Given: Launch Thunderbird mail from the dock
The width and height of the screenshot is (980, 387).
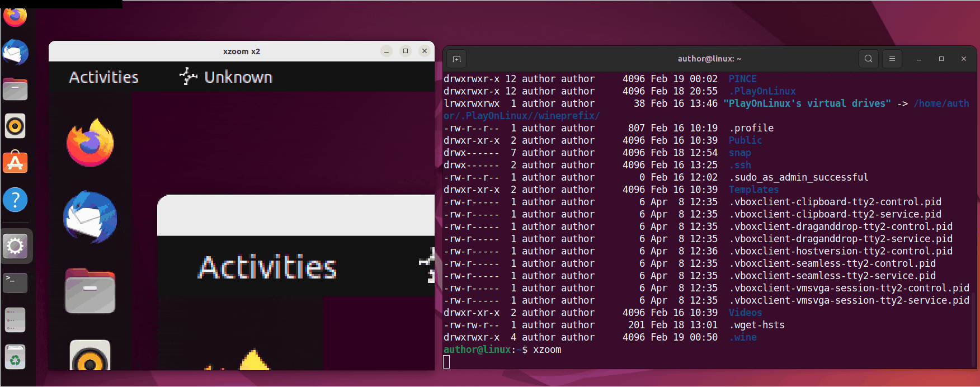Looking at the screenshot, I should [x=15, y=52].
